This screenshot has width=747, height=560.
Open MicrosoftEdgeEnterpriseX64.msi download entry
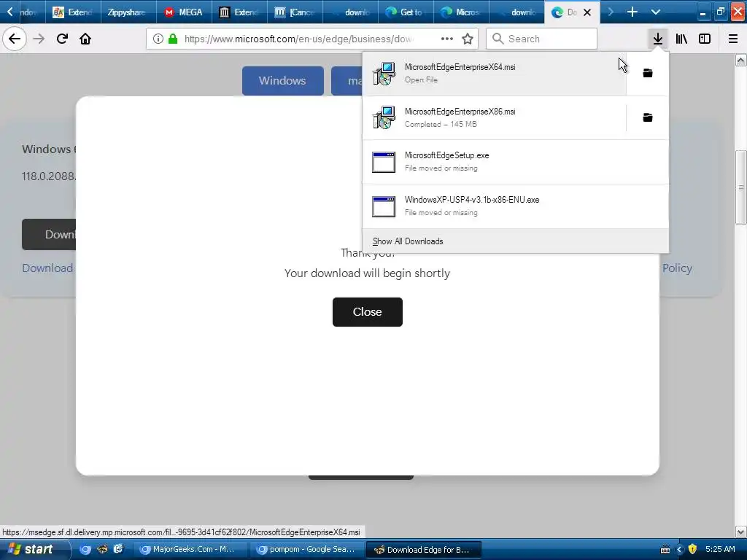[x=494, y=73]
